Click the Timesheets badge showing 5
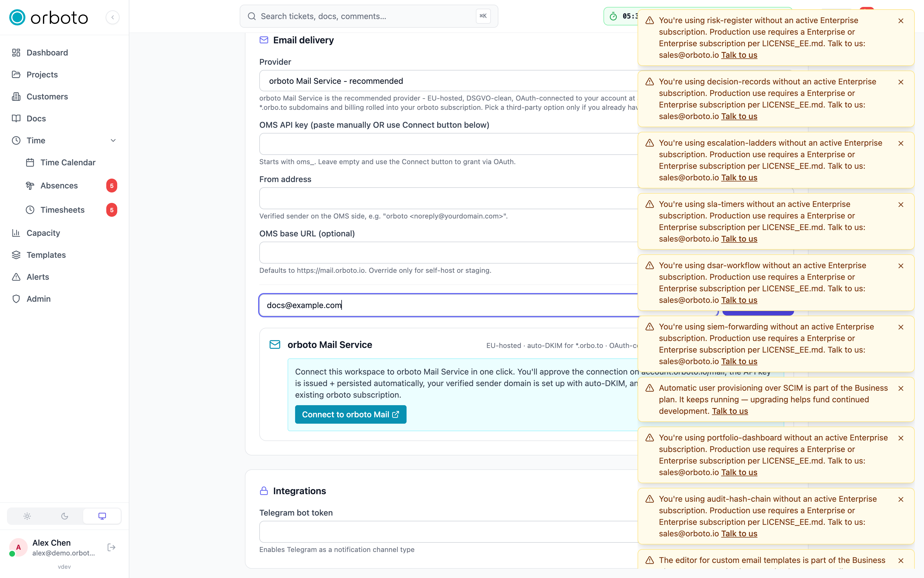 pos(111,210)
